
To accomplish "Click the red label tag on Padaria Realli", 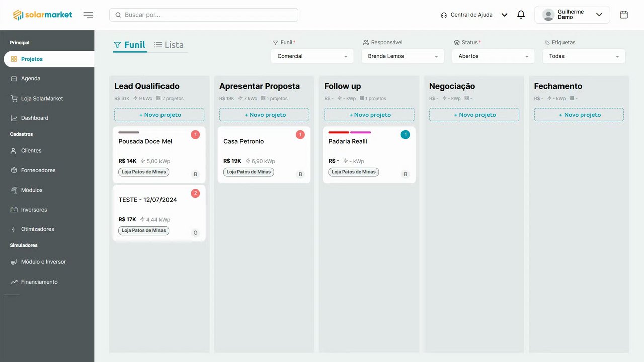I will pyautogui.click(x=339, y=132).
